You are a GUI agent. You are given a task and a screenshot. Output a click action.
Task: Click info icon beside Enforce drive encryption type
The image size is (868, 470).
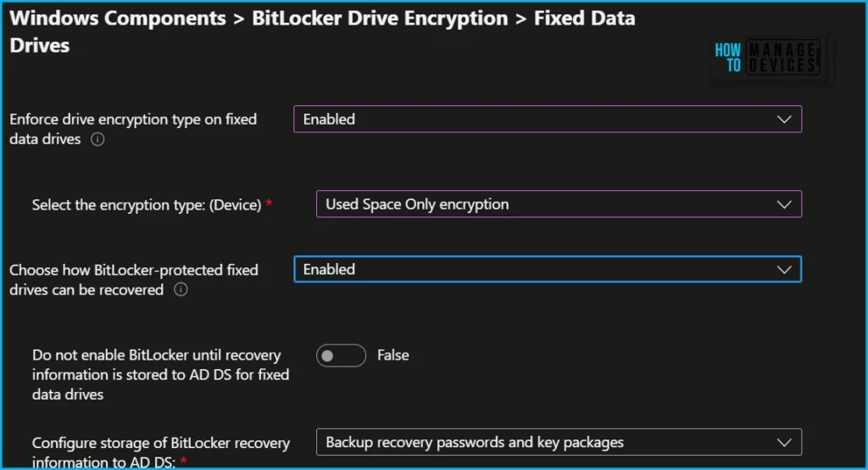pyautogui.click(x=97, y=140)
